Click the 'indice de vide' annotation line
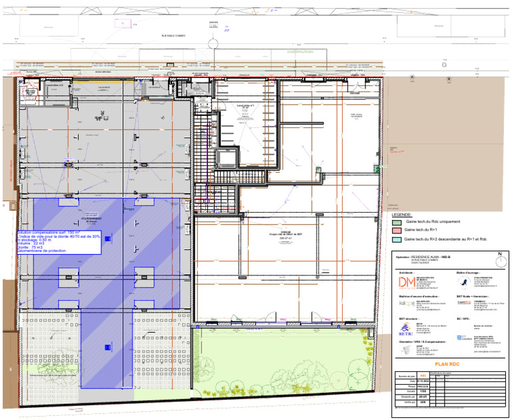 coord(59,237)
